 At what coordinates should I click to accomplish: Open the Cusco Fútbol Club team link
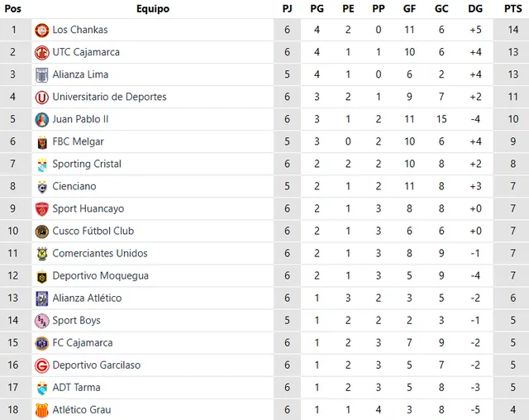(93, 231)
